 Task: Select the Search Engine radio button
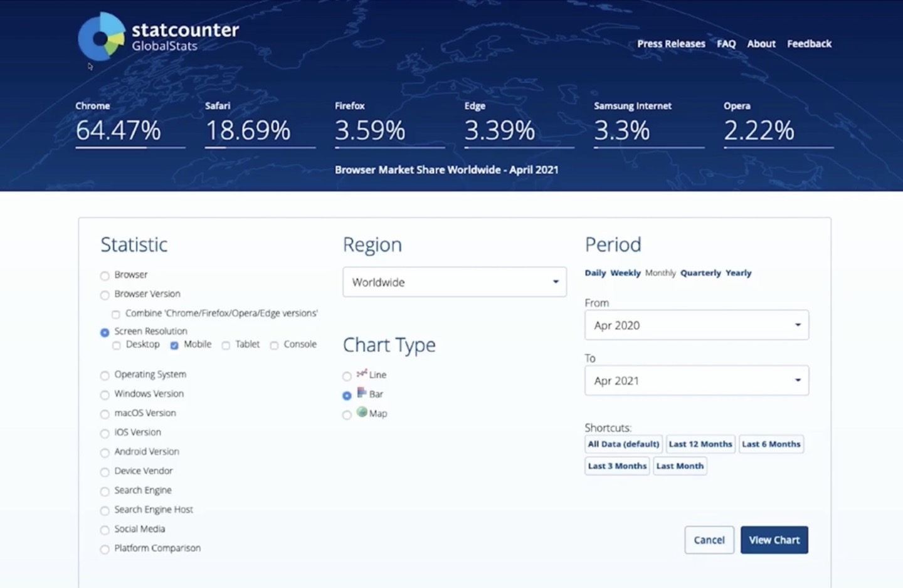105,491
